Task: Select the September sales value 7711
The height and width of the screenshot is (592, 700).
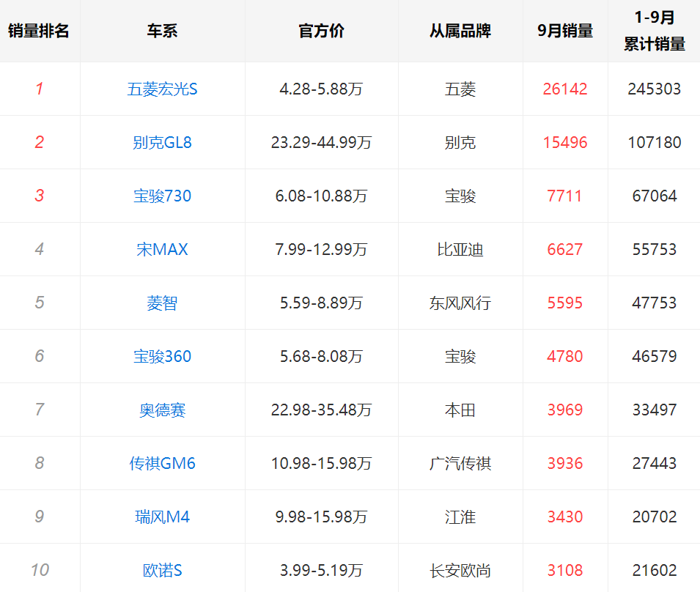Action: (x=564, y=196)
